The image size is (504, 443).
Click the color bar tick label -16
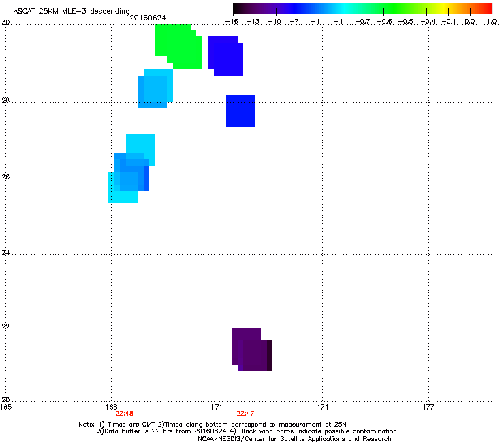click(x=232, y=22)
